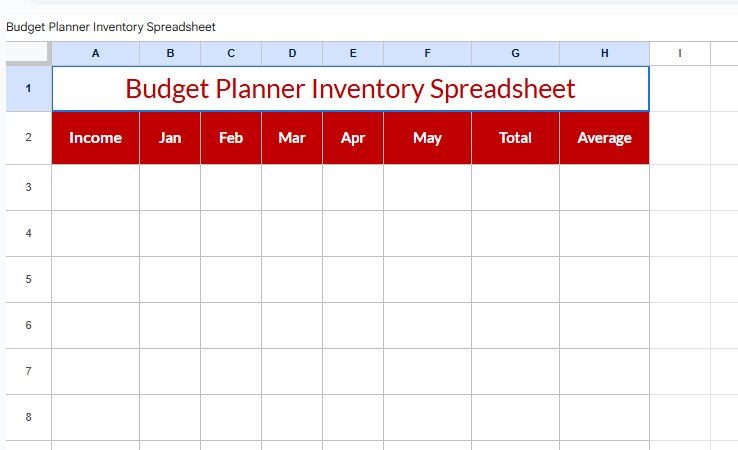Select column D header

pos(292,53)
